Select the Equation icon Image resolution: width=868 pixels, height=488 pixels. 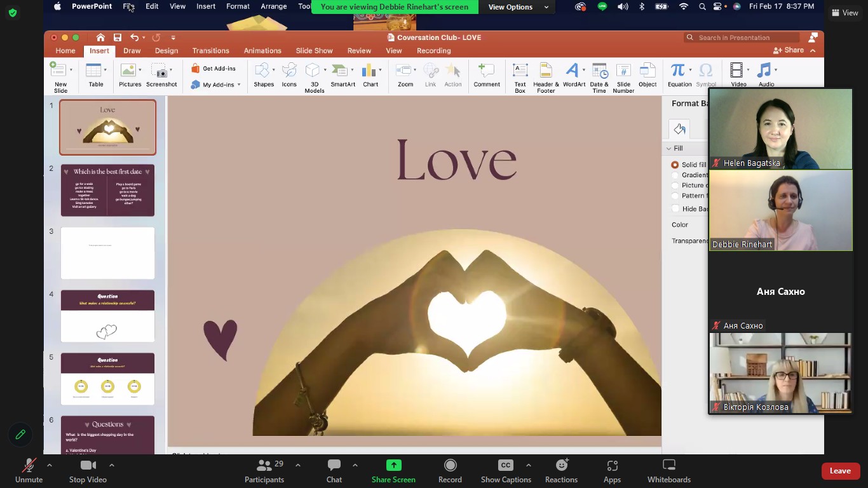679,71
